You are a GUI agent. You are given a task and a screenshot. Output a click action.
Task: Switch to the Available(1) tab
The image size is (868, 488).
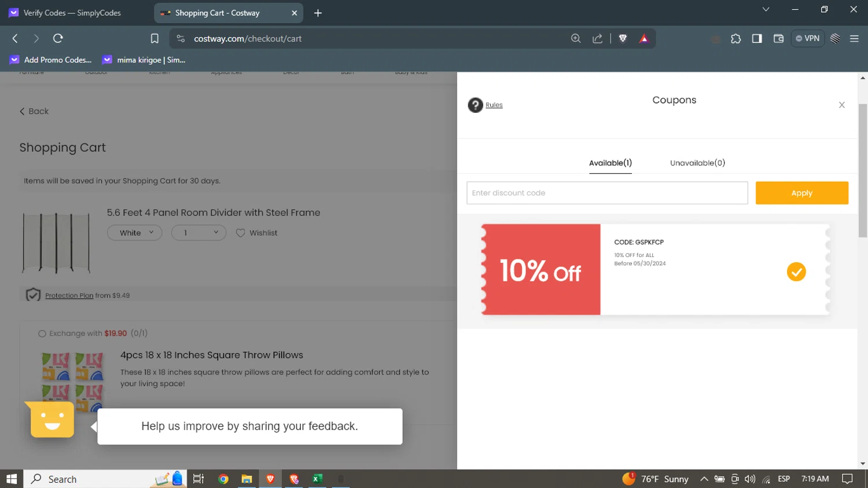610,163
